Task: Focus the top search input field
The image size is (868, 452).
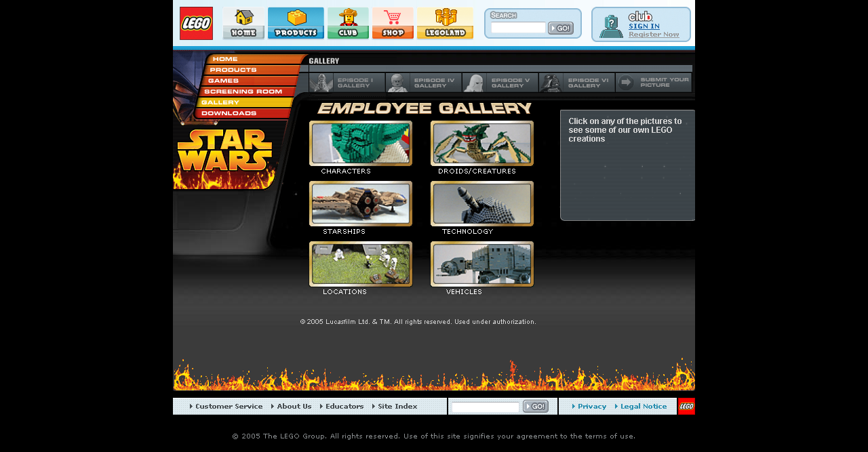Action: [518, 28]
